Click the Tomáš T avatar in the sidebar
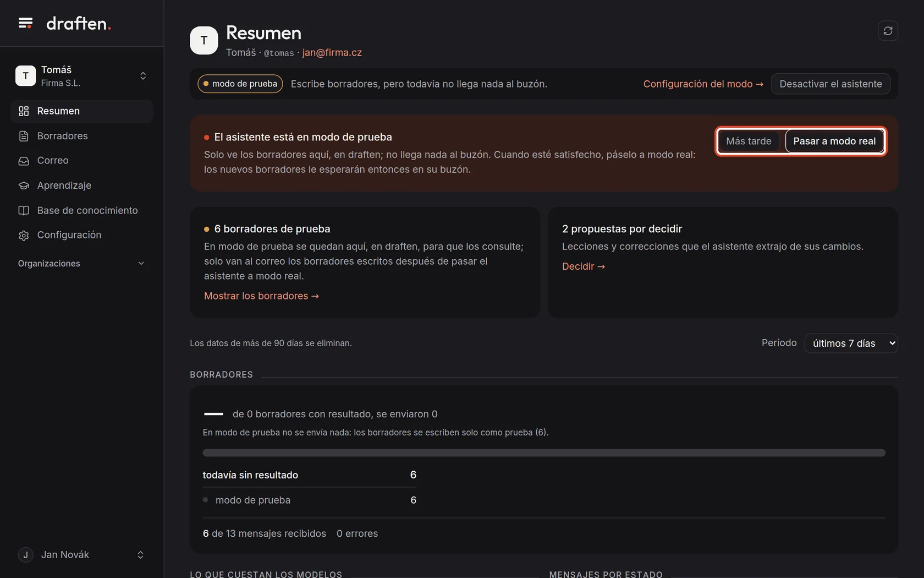This screenshot has height=578, width=924. pos(25,76)
